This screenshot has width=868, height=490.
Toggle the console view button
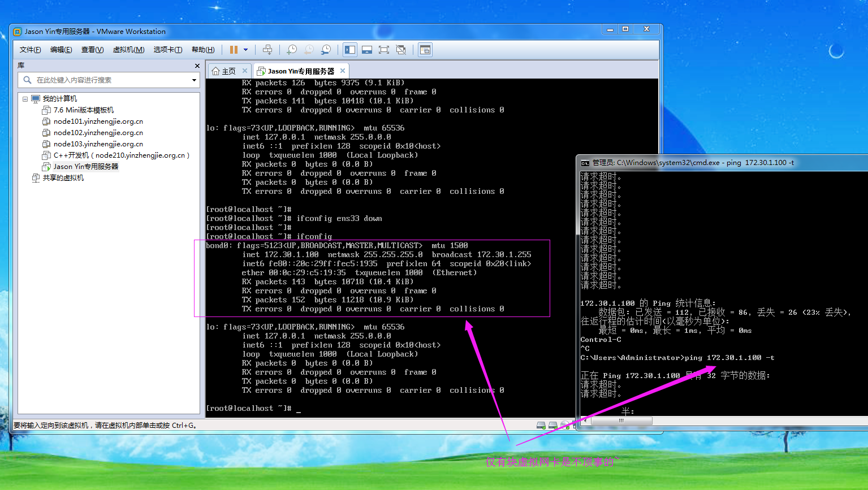tap(425, 50)
